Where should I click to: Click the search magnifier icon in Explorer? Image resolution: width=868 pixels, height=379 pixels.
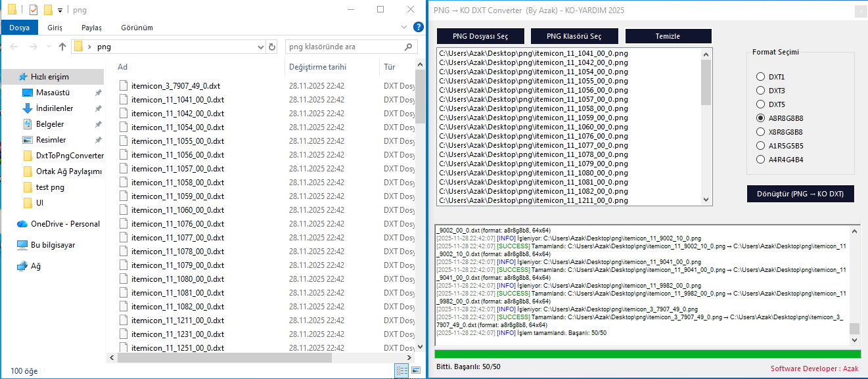coord(409,47)
